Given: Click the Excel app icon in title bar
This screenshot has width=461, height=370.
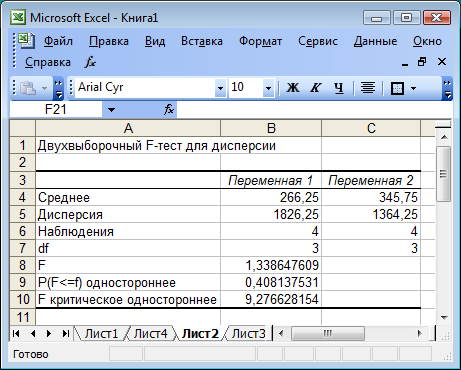Looking at the screenshot, I should pyautogui.click(x=18, y=17).
